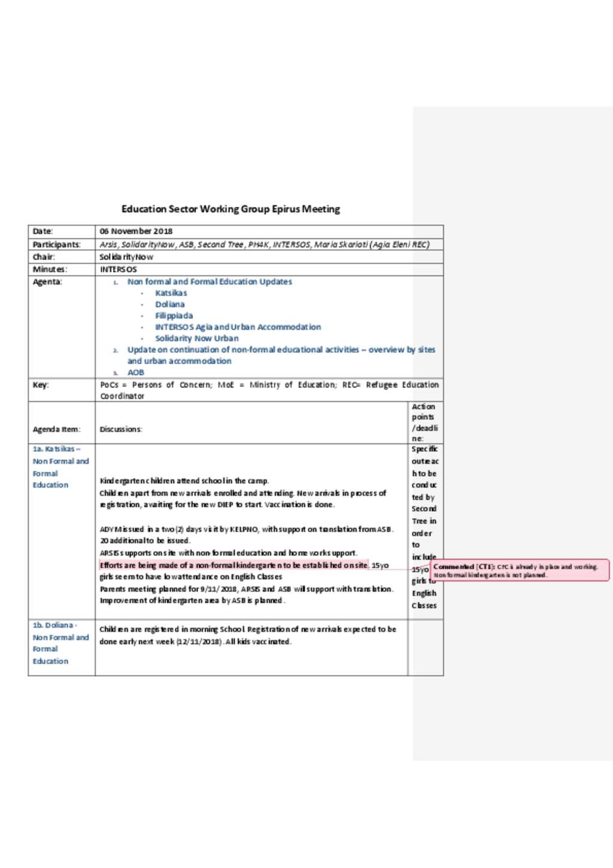Click "Improvement of kindergarten area by ASB is planned."
Screen dimensions: 613x868
[x=193, y=601]
